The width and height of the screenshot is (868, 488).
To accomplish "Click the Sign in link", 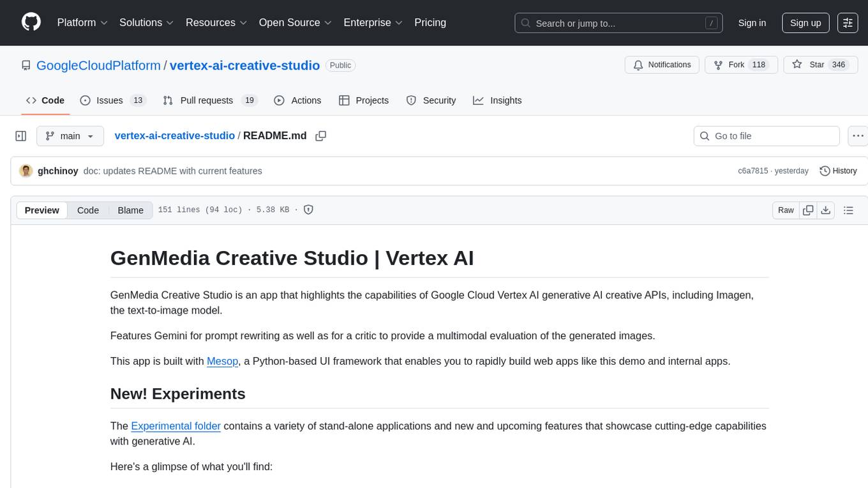I will (x=752, y=23).
